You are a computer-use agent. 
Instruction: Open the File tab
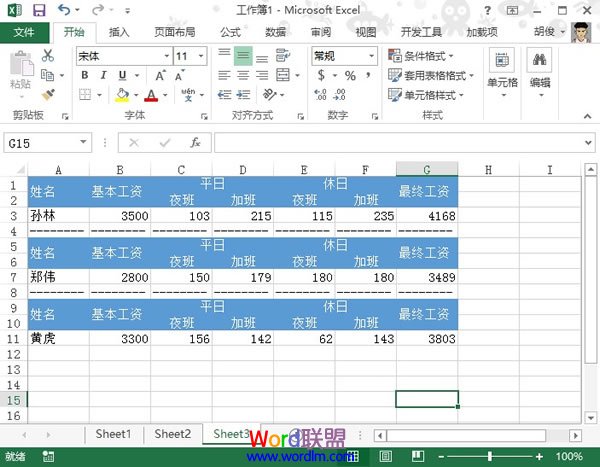point(24,32)
